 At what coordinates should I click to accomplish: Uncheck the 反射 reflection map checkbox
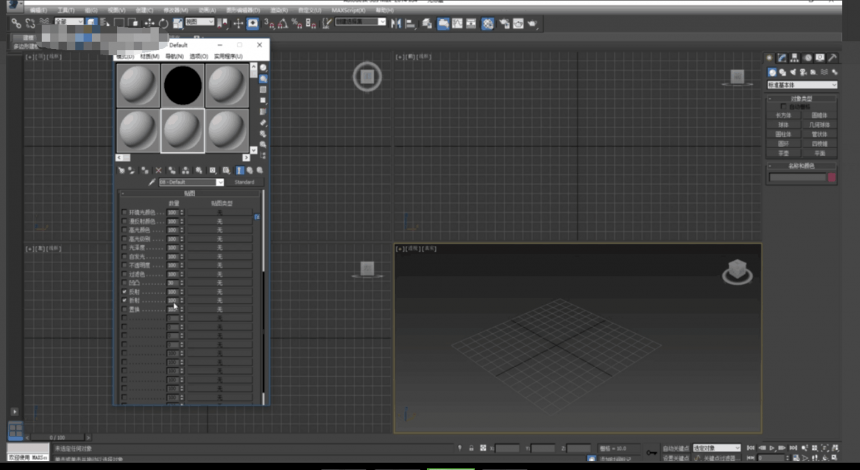(125, 292)
